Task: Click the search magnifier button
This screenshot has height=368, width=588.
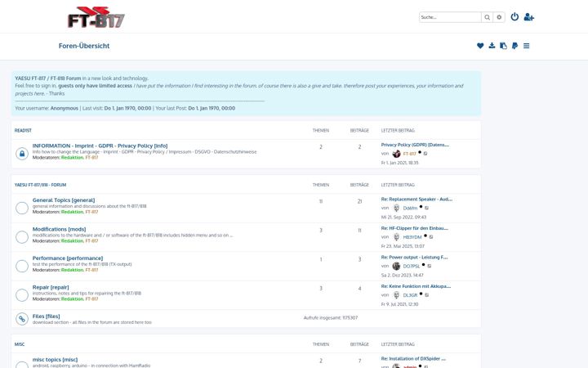Action: coord(487,17)
